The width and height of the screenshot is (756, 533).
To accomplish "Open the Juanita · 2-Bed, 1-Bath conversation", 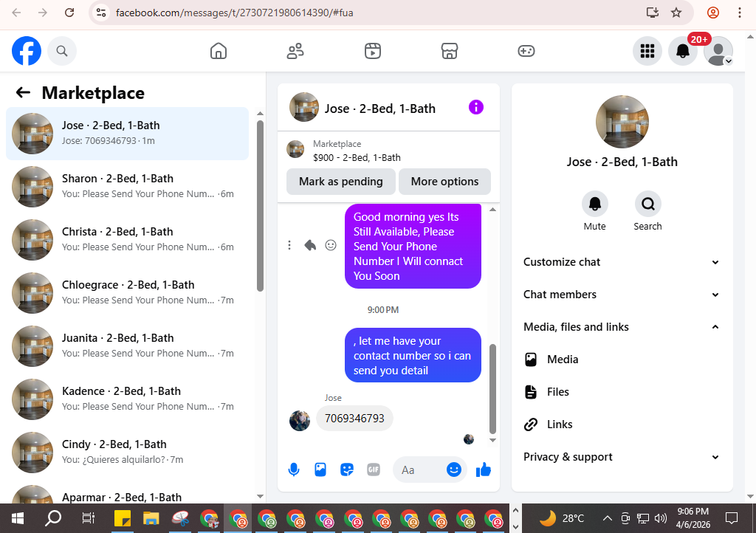I will (x=127, y=346).
